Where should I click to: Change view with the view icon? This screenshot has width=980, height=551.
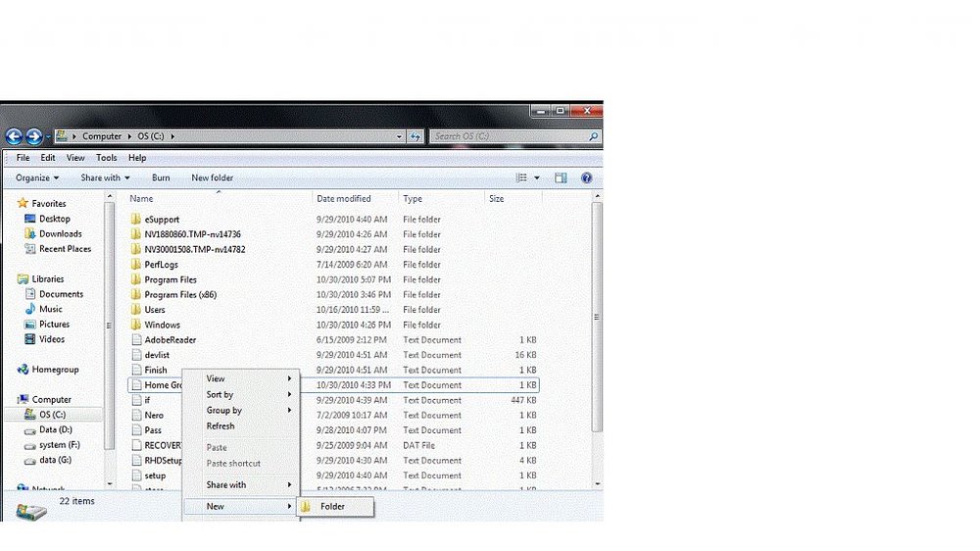coord(521,178)
